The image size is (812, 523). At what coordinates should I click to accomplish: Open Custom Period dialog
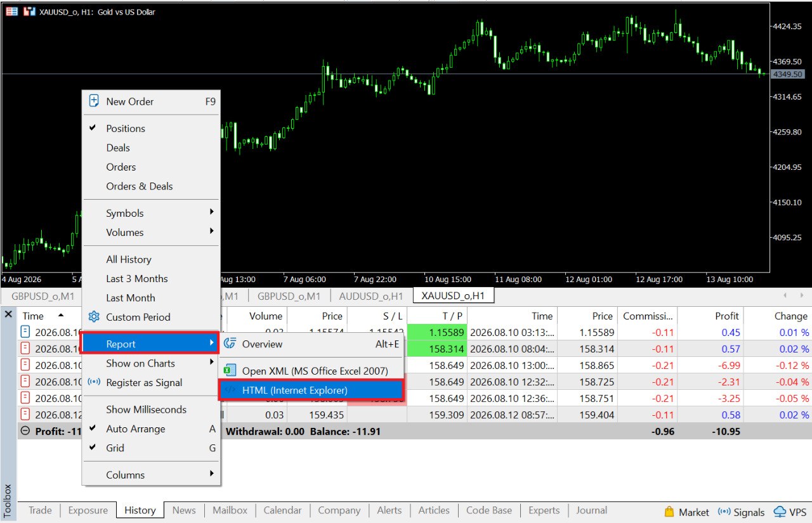[x=151, y=317]
